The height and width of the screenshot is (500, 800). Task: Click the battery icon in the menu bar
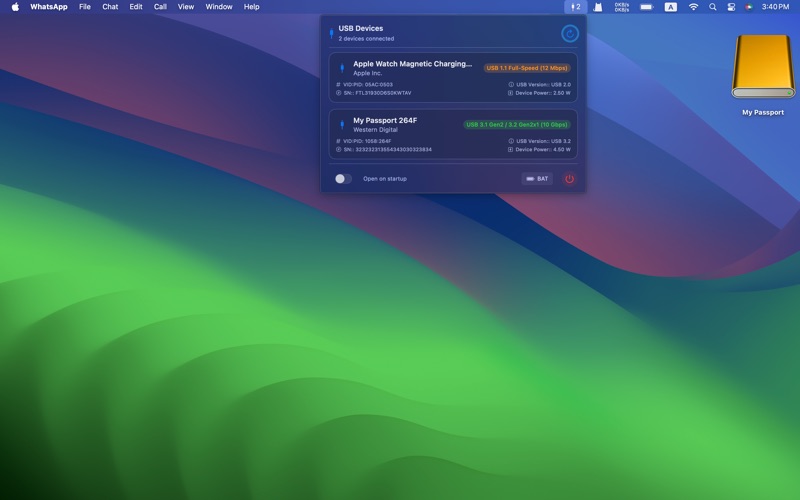pyautogui.click(x=647, y=7)
